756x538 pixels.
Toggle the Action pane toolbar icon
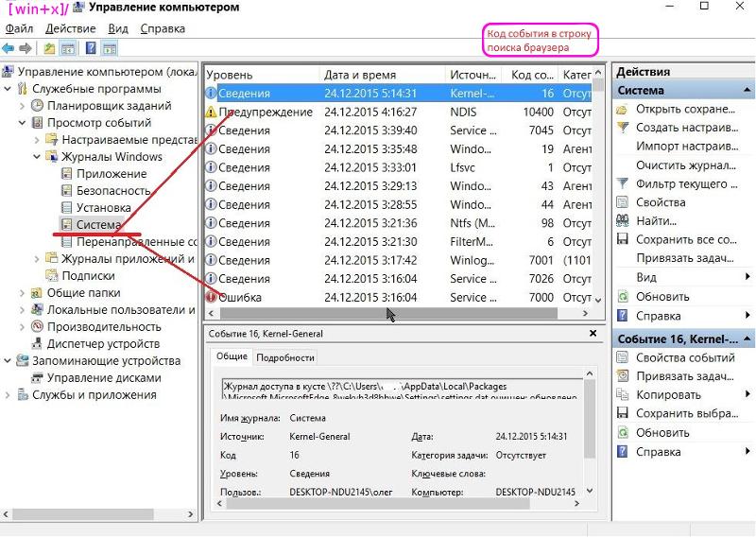point(110,48)
